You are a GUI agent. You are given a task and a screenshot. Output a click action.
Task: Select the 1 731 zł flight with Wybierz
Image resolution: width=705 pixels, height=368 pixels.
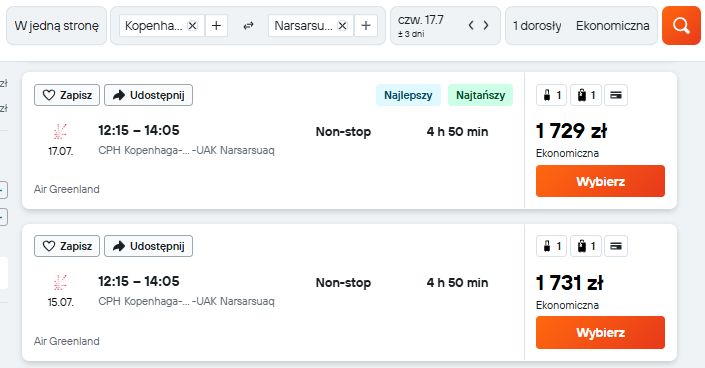pyautogui.click(x=600, y=332)
